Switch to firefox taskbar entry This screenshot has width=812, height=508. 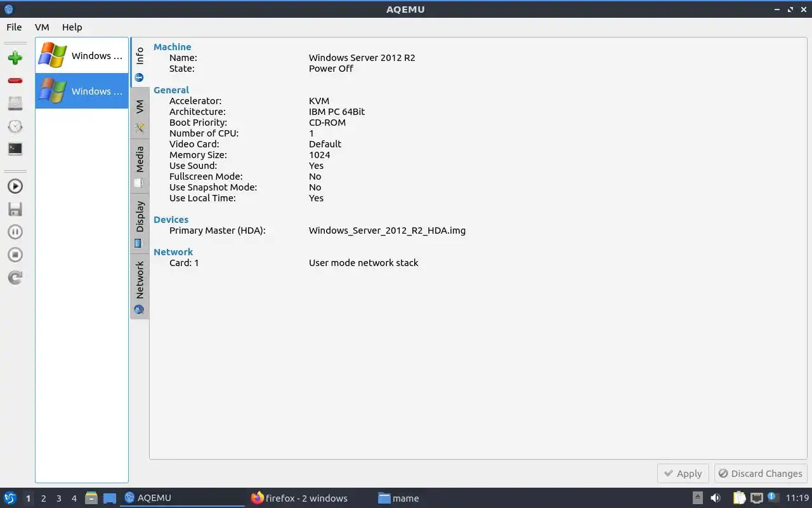[308, 498]
